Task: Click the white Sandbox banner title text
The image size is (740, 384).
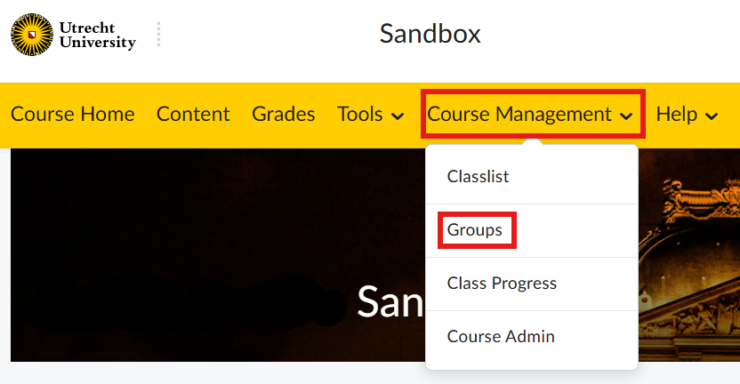Action: pos(390,302)
